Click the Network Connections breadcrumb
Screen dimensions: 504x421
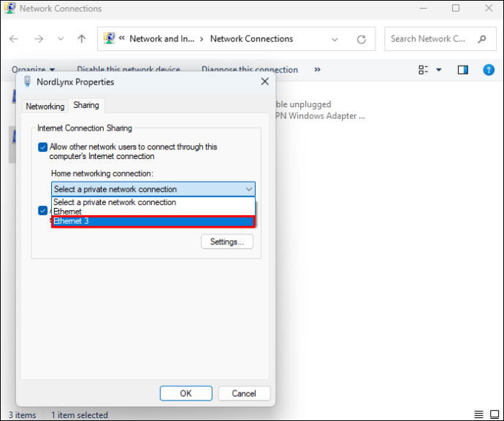pyautogui.click(x=251, y=39)
